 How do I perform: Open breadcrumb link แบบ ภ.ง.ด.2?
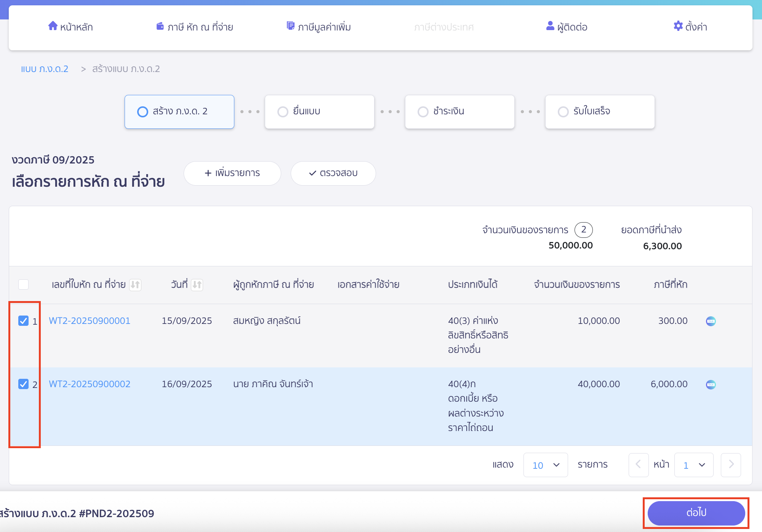45,69
